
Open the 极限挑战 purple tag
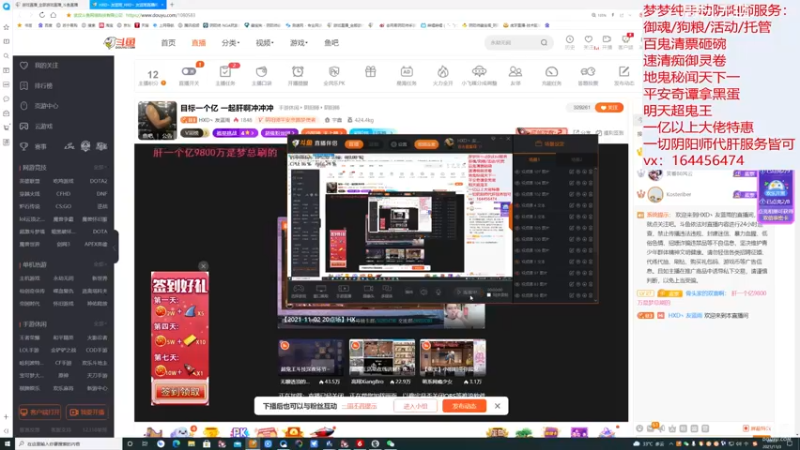(235, 133)
